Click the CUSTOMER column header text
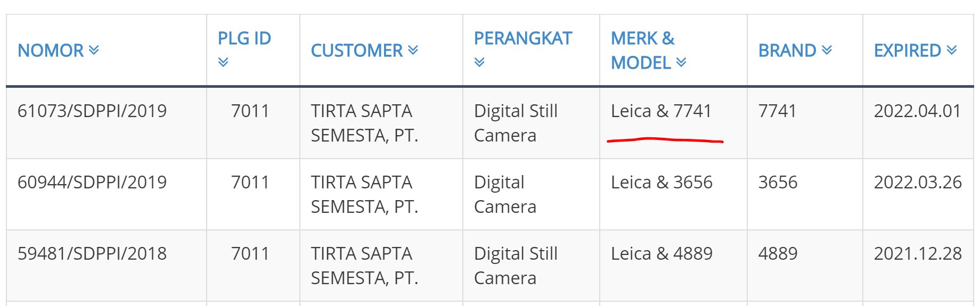The image size is (980, 306). [357, 51]
